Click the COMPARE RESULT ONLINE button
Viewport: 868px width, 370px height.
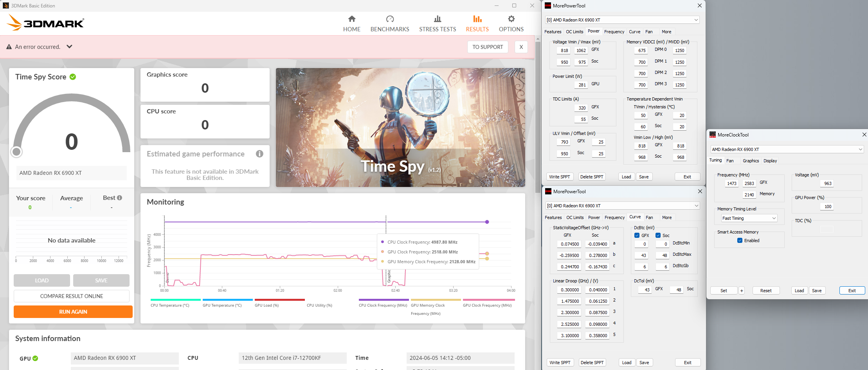pyautogui.click(x=72, y=296)
